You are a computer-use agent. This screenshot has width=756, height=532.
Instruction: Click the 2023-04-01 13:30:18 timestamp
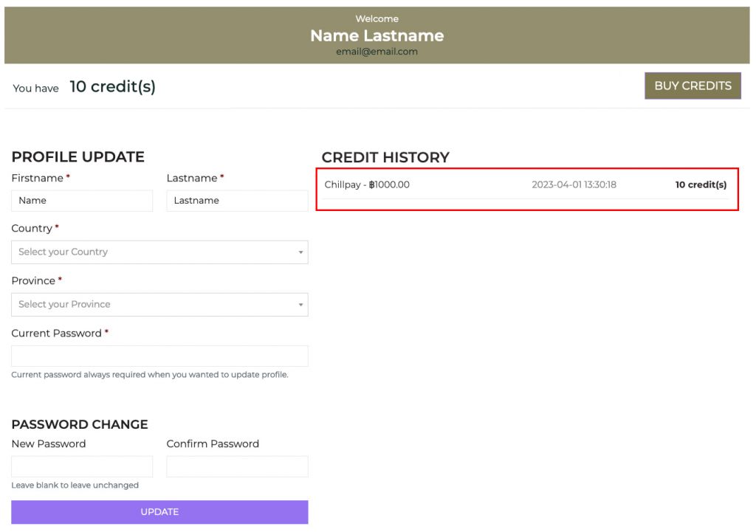[x=574, y=185]
